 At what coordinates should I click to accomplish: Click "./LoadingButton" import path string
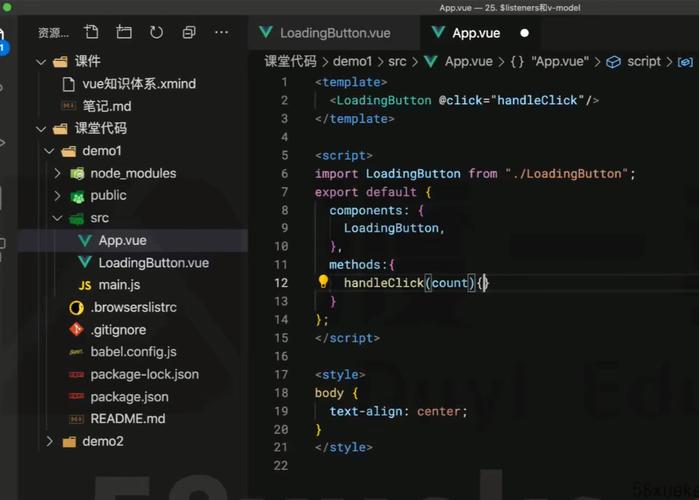point(567,174)
